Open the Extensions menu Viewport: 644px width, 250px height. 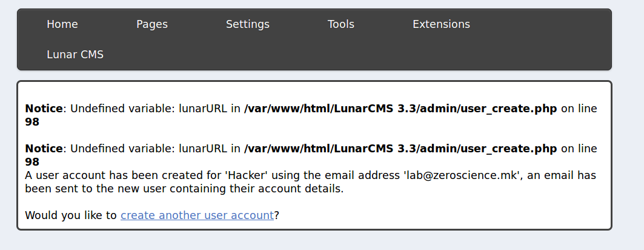pos(441,24)
